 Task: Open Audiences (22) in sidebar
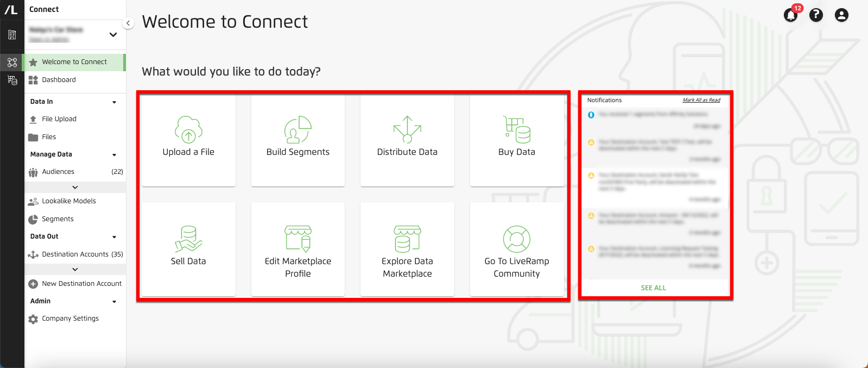click(75, 172)
